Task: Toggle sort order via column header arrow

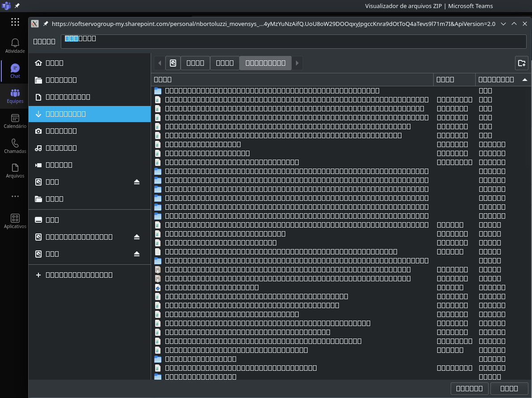Action: [524, 80]
